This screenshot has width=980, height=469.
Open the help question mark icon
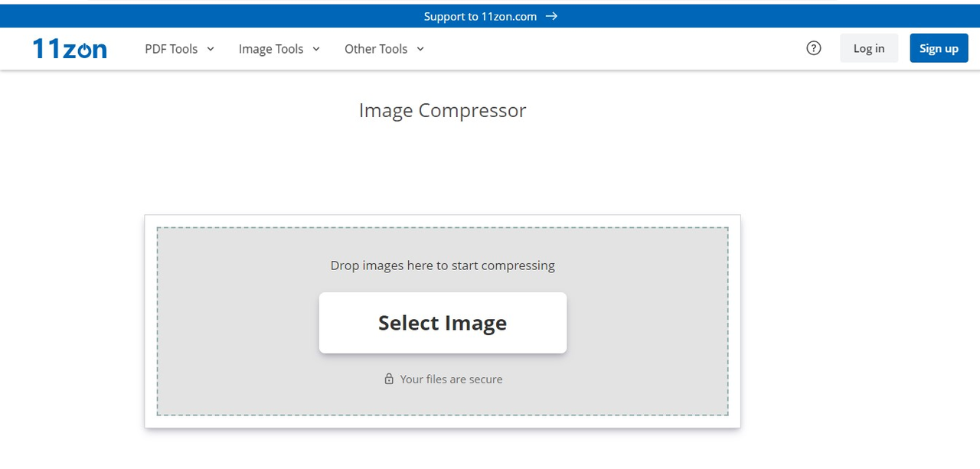[x=814, y=48]
